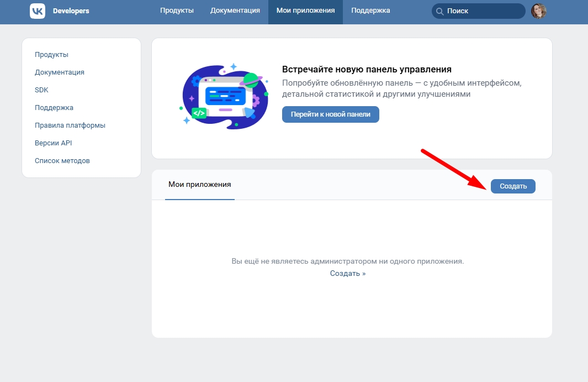This screenshot has width=588, height=382.
Task: Click the search magnifier icon
Action: coord(439,11)
